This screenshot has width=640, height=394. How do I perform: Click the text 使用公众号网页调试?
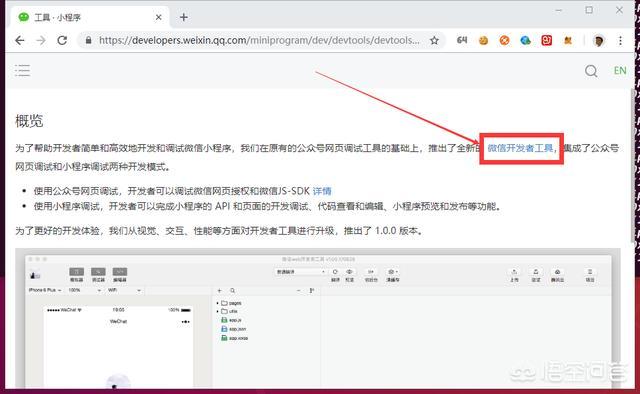coord(77,191)
